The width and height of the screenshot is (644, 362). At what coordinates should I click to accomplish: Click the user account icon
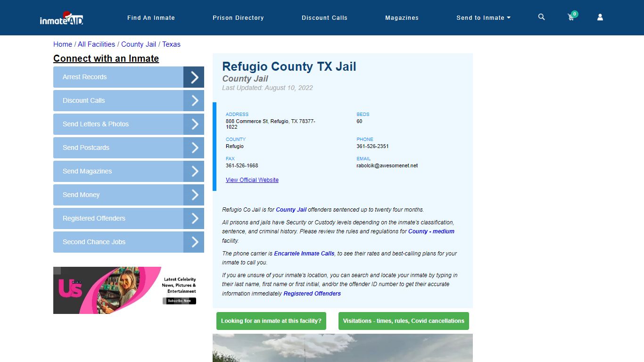coord(600,17)
